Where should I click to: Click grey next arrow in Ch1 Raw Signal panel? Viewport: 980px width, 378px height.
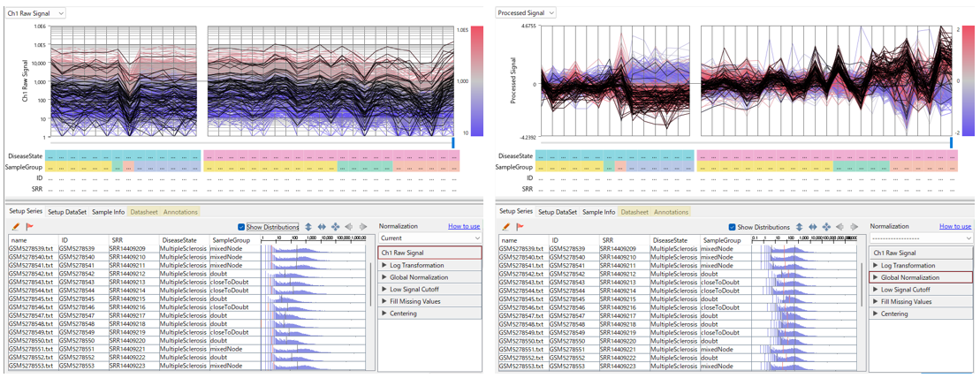pyautogui.click(x=362, y=227)
